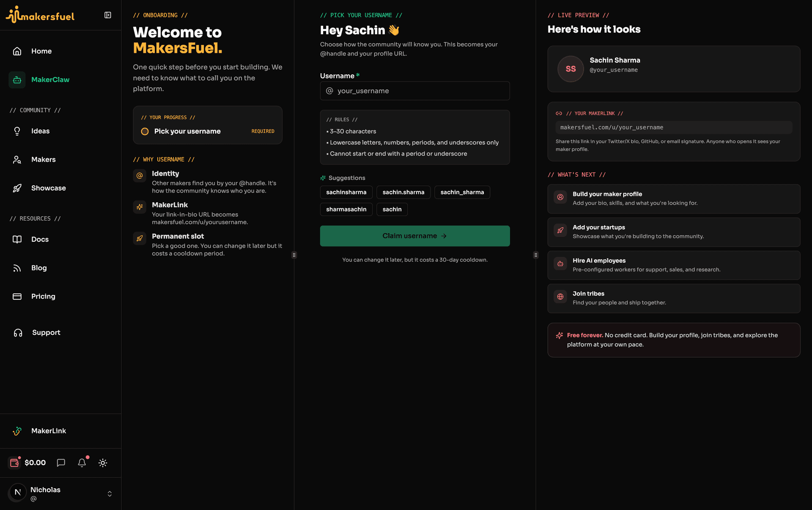Click the MakerLink link icon in sidebar
Viewport: 812px width, 510px height.
pyautogui.click(x=17, y=431)
